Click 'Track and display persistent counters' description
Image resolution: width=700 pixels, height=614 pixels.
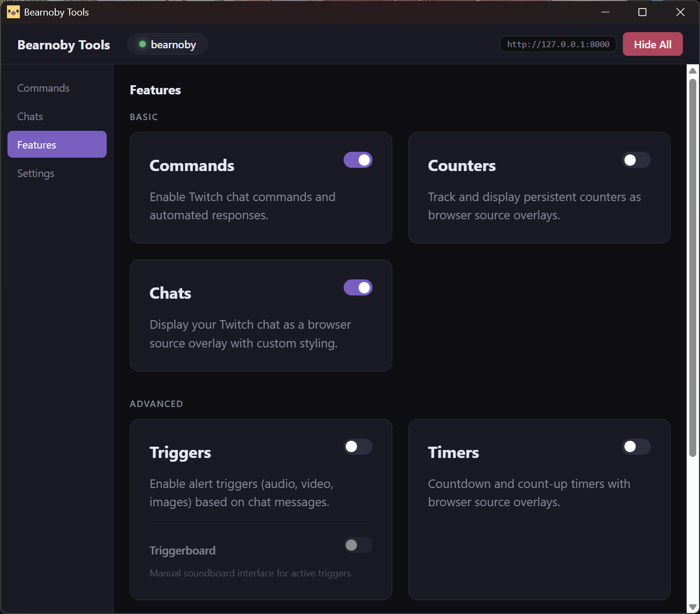534,206
